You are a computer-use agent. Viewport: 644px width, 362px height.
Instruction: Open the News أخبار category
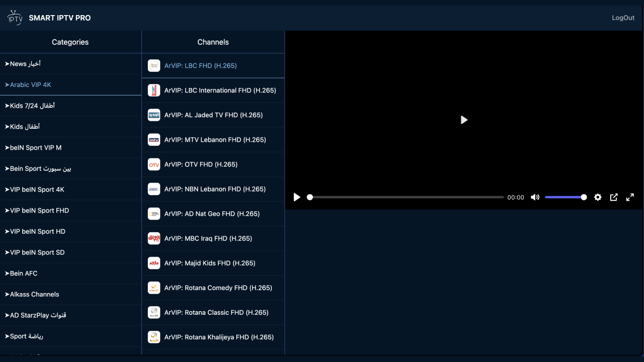pyautogui.click(x=71, y=64)
